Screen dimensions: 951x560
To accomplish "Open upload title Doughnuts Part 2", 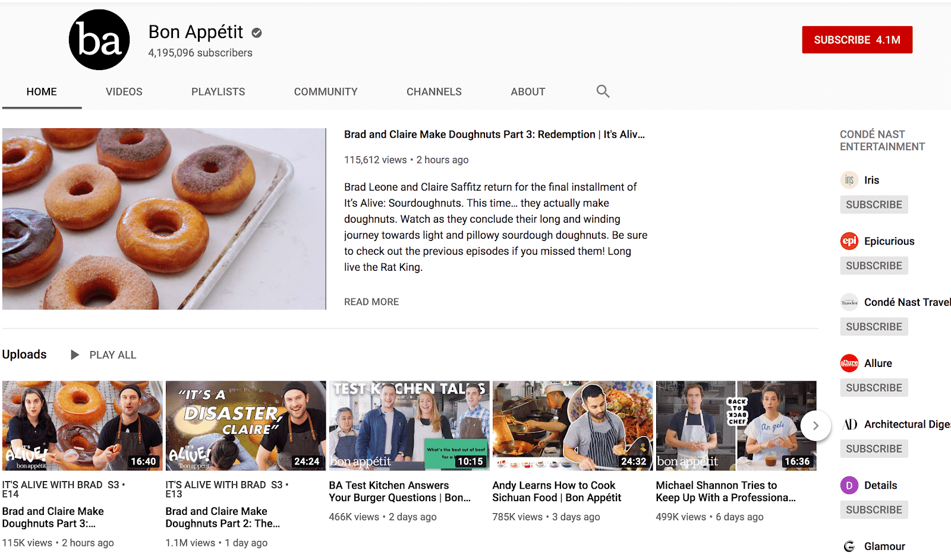I will tap(222, 517).
